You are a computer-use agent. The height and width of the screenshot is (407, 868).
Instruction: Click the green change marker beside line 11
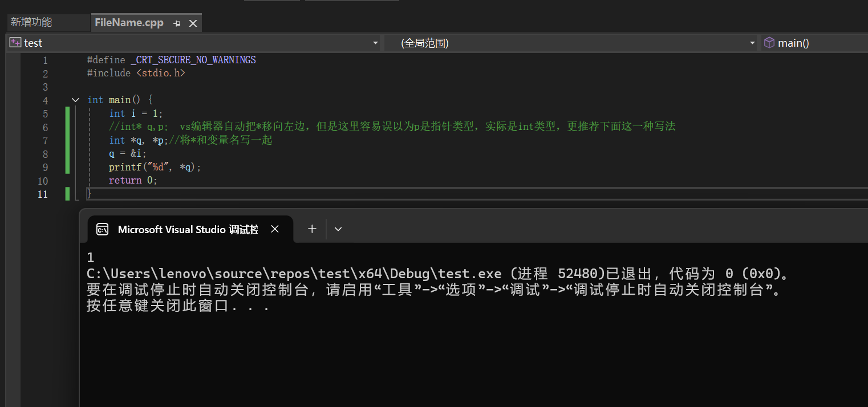(67, 194)
